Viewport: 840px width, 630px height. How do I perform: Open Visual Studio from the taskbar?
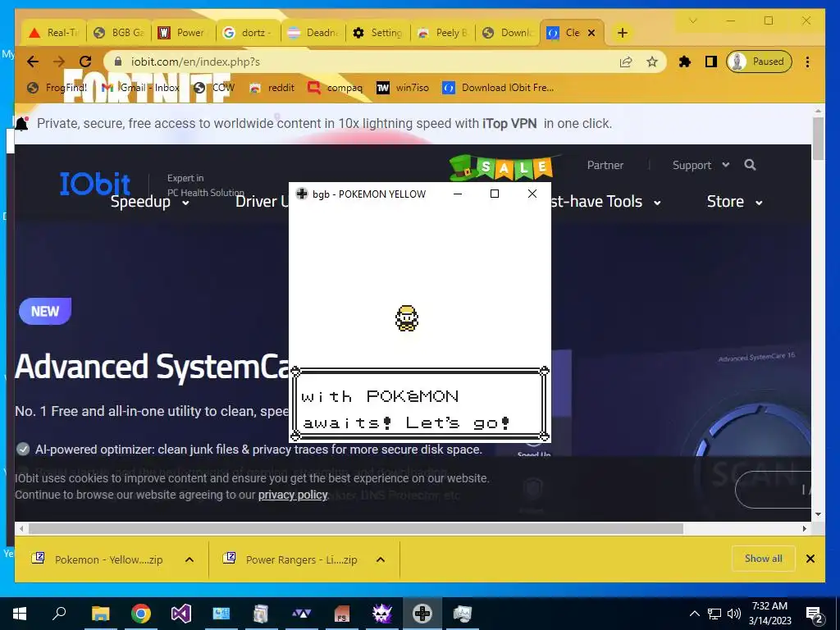181,614
